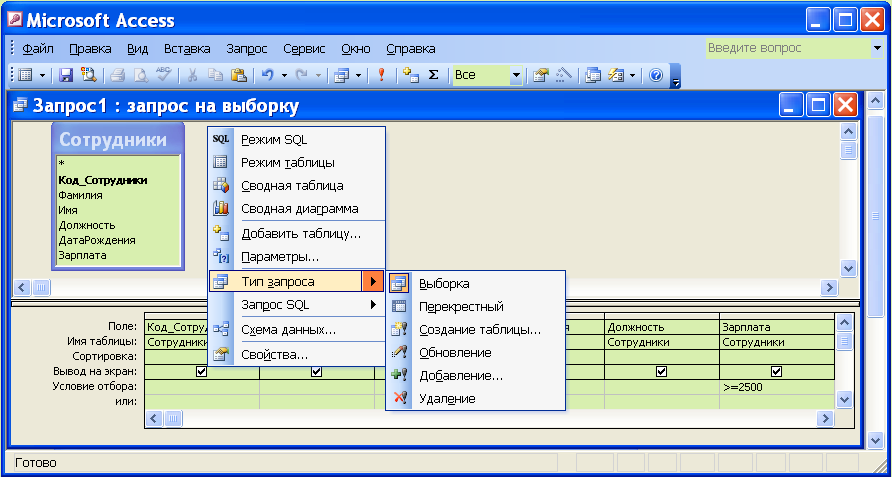The image size is (892, 477).
Task: Click the Print Preview icon
Action: 141,75
